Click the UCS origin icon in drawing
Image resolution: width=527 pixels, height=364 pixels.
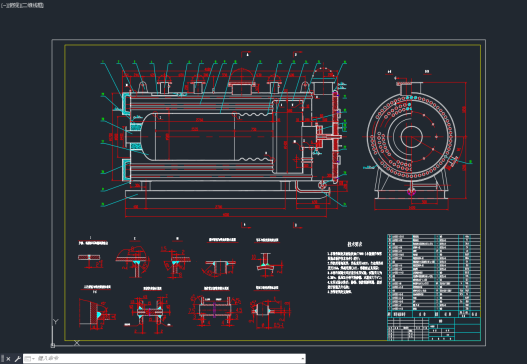click(53, 345)
